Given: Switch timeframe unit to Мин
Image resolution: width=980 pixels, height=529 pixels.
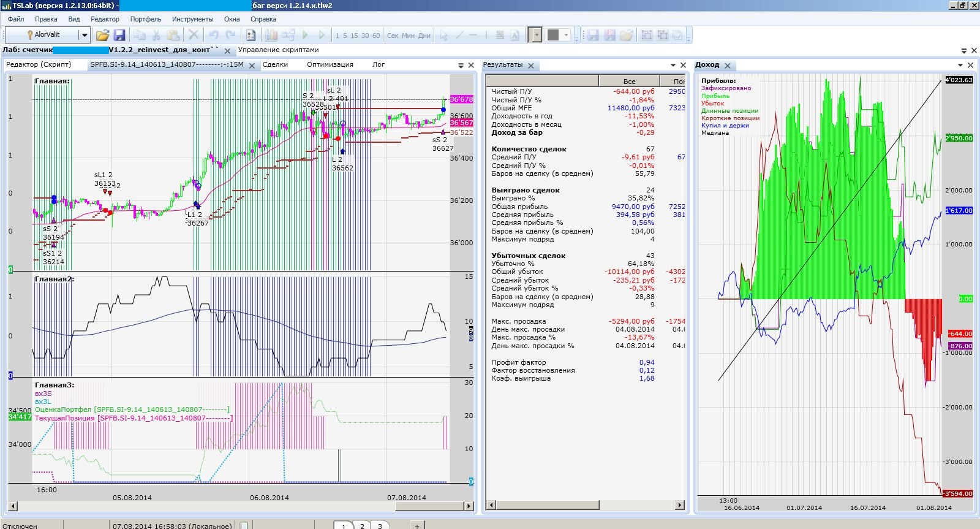Looking at the screenshot, I should (408, 36).
